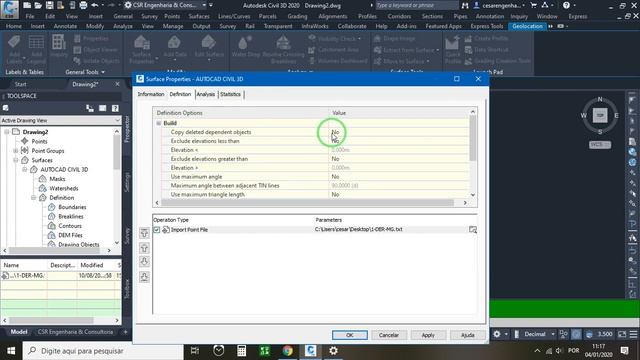Open the Import Point File parameters browse icon

tap(473, 230)
